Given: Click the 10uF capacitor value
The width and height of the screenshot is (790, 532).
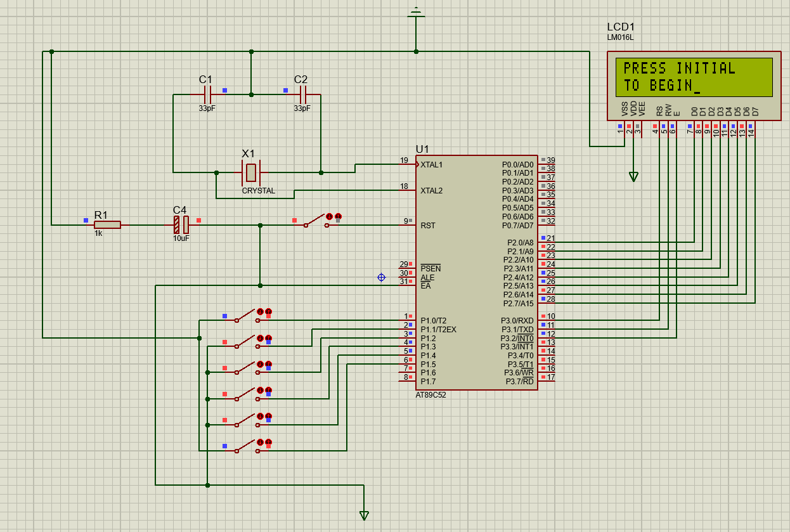Looking at the screenshot, I should [181, 238].
